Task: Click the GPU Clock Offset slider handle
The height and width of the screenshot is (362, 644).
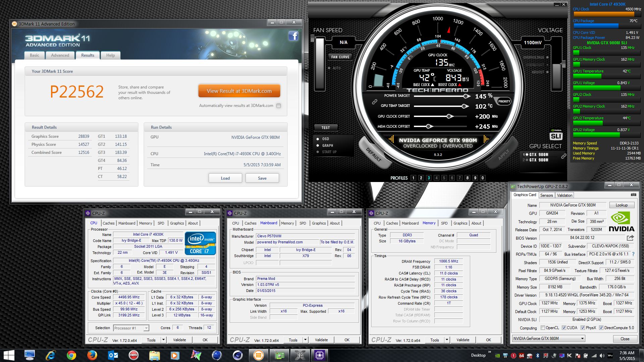Action: click(449, 116)
